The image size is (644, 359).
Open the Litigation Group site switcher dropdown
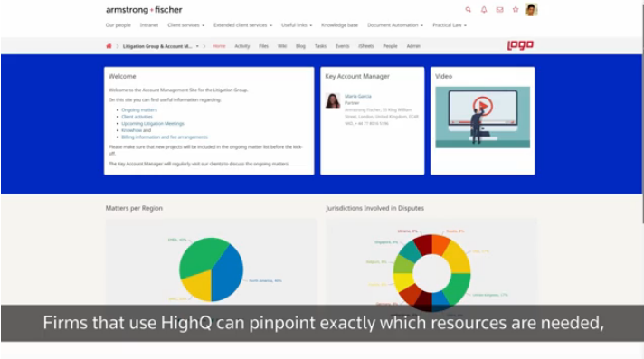[161, 46]
